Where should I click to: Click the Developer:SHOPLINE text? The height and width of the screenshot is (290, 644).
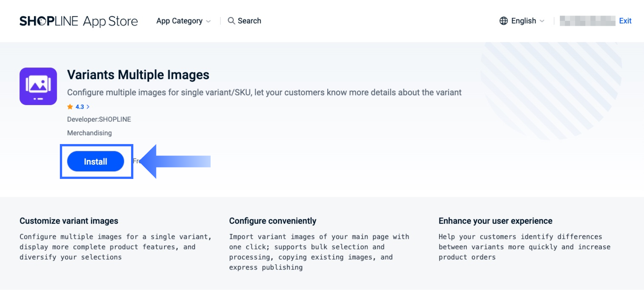click(99, 119)
